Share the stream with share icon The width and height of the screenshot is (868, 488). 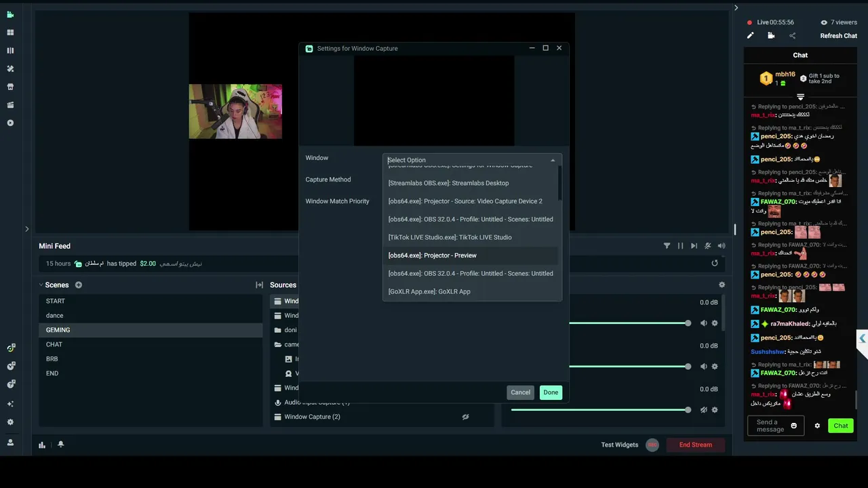[792, 36]
